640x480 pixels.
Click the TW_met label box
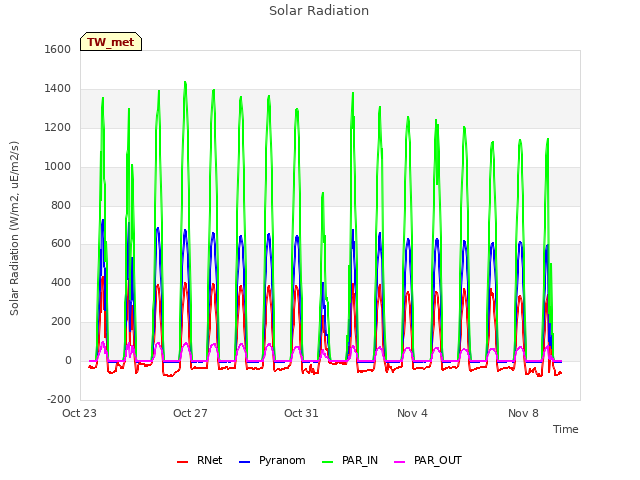(111, 42)
